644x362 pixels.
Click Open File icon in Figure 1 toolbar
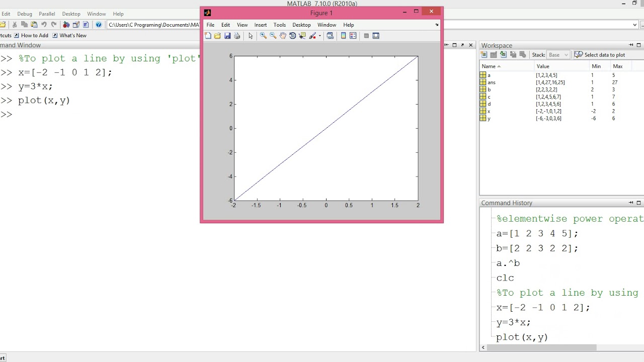click(217, 36)
